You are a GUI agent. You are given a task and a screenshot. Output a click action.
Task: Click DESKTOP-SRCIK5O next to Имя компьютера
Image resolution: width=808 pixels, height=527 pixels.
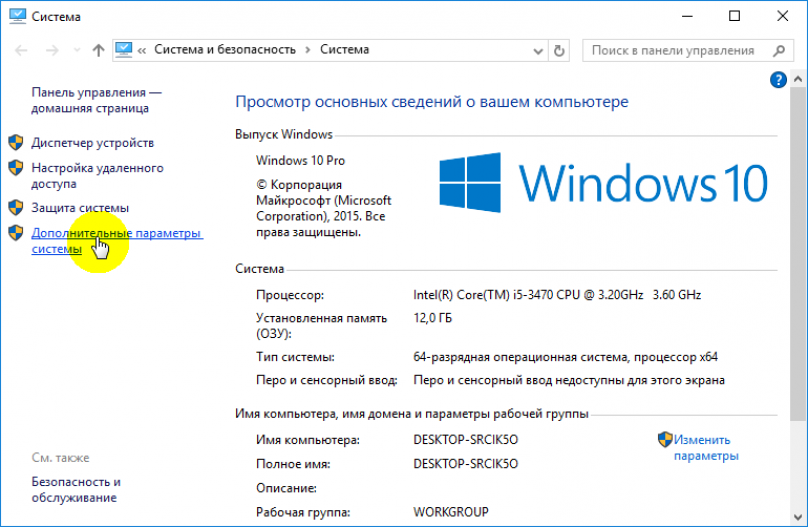pos(465,440)
